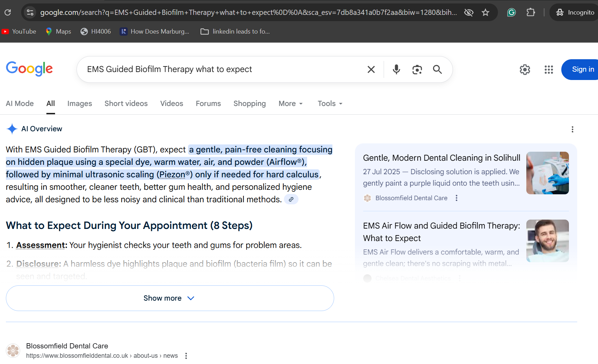Click the link chip after the overview paragraph
598x364 pixels.
click(x=291, y=199)
